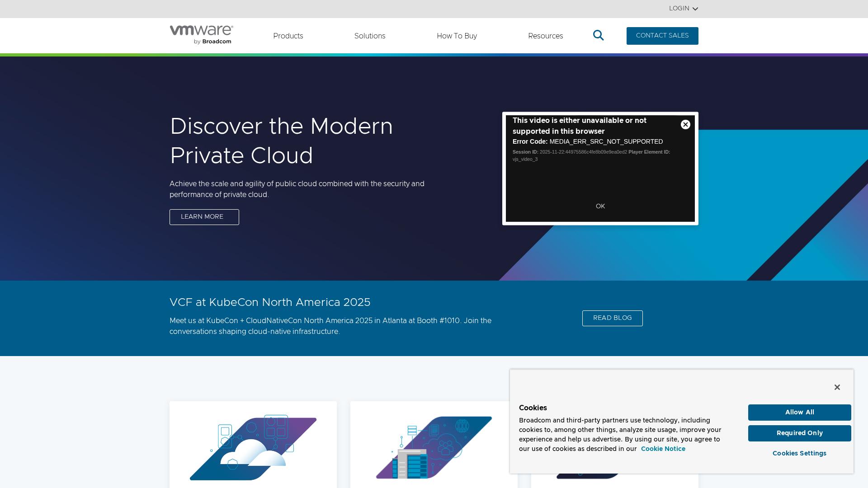Open the How To Buy menu

[x=457, y=36]
